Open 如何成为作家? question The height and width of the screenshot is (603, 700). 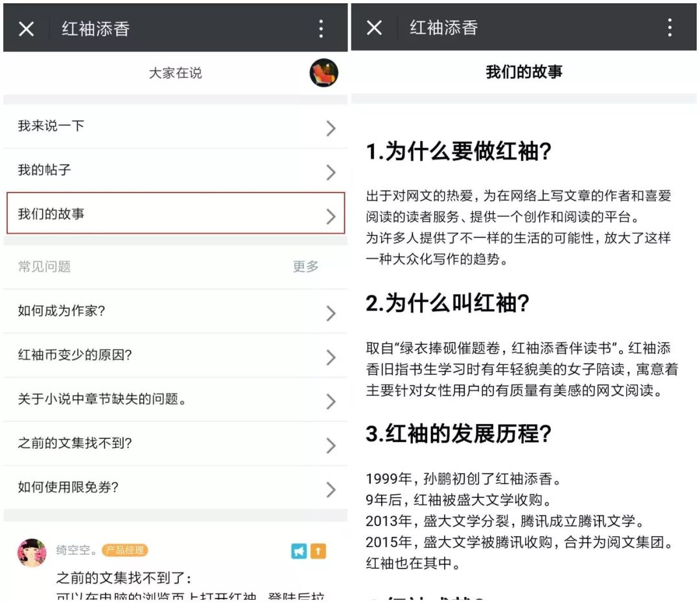click(x=176, y=311)
